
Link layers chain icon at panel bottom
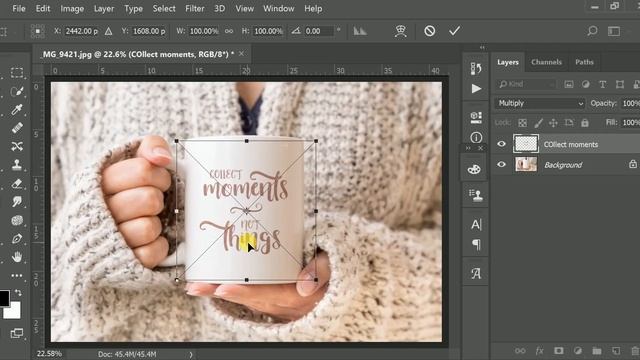(520, 351)
